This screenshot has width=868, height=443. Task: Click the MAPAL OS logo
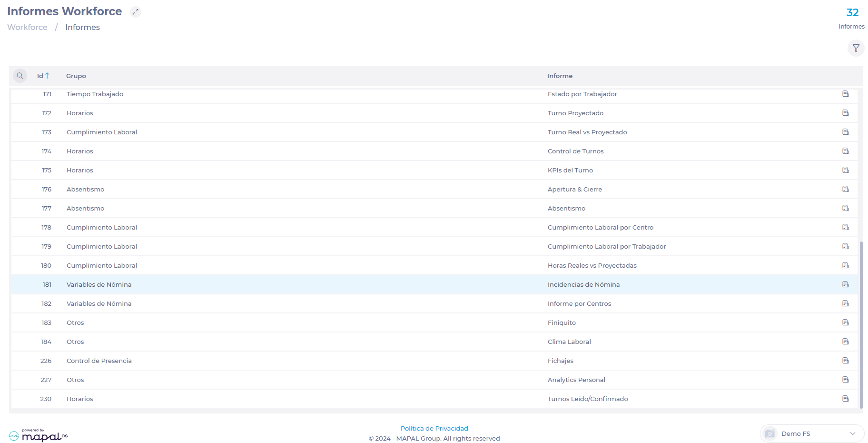click(39, 435)
